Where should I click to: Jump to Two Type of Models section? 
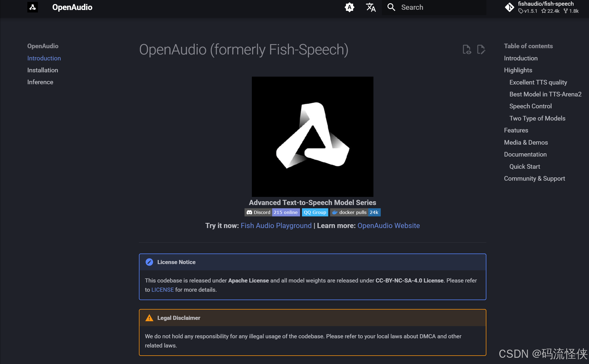[537, 118]
